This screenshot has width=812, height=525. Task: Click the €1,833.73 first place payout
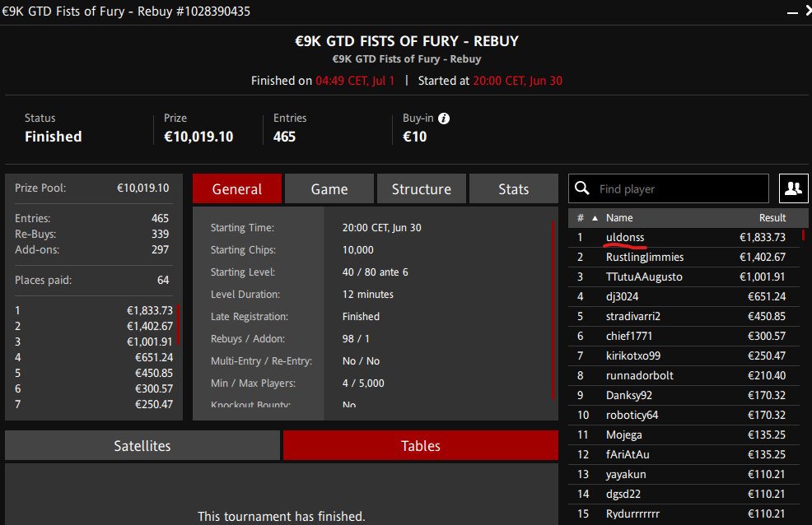[x=150, y=310]
